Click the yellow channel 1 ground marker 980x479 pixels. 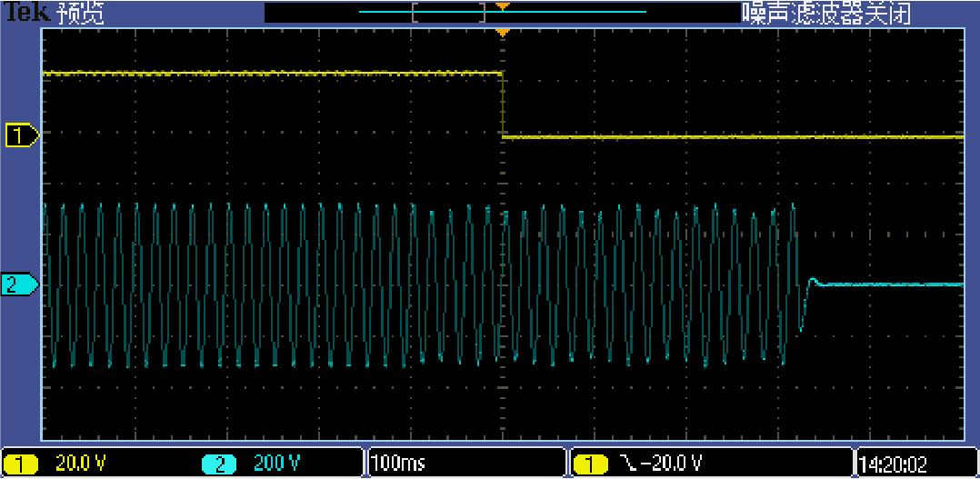click(21, 136)
